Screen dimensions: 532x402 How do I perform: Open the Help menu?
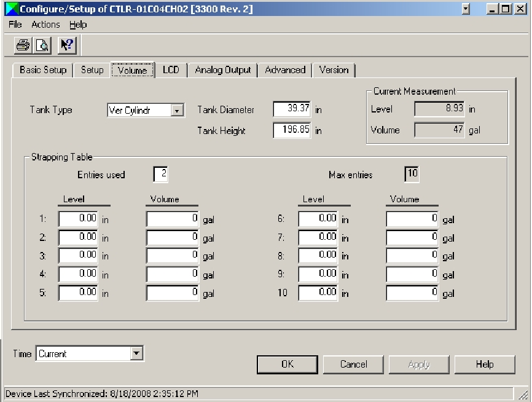coord(78,25)
